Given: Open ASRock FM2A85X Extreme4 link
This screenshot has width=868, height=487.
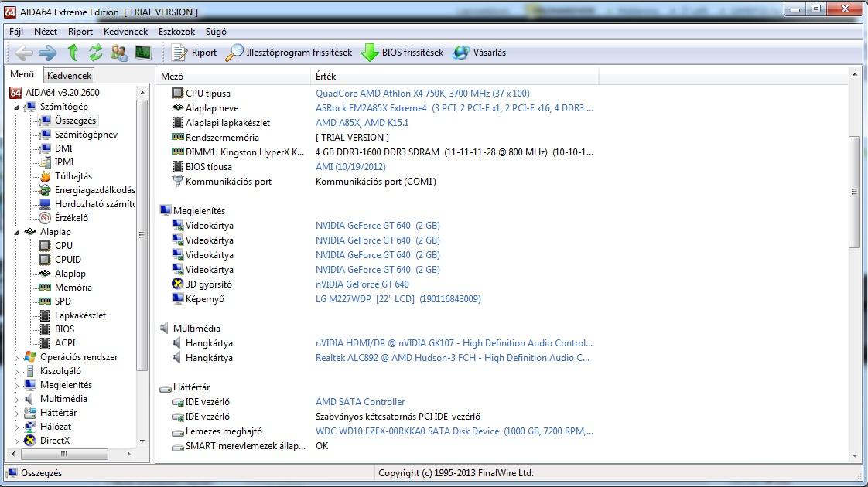Looking at the screenshot, I should pyautogui.click(x=454, y=108).
